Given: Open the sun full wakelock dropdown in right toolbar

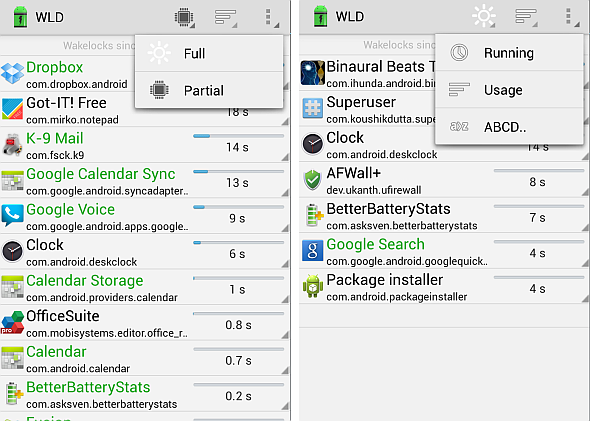Looking at the screenshot, I should coord(484,16).
